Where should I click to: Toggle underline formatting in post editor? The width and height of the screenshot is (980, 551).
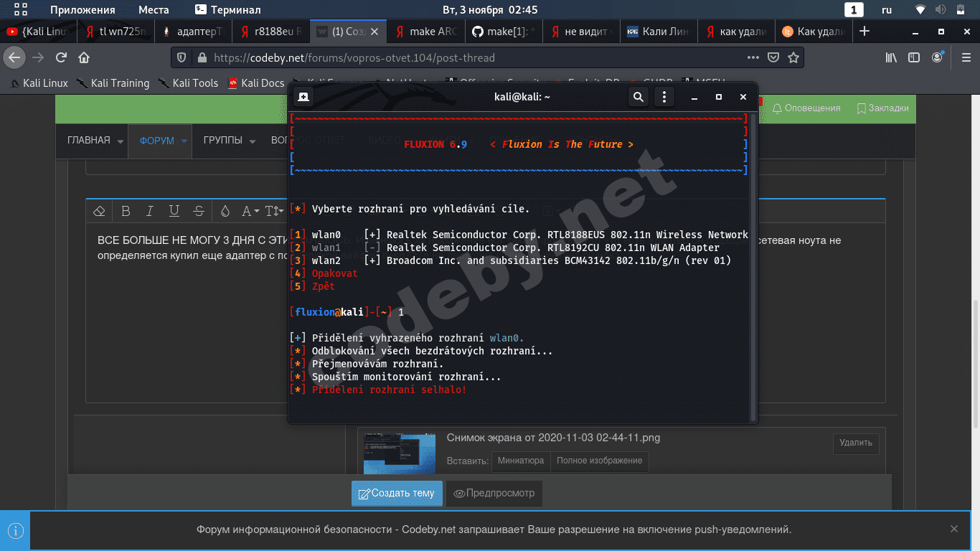coord(174,211)
